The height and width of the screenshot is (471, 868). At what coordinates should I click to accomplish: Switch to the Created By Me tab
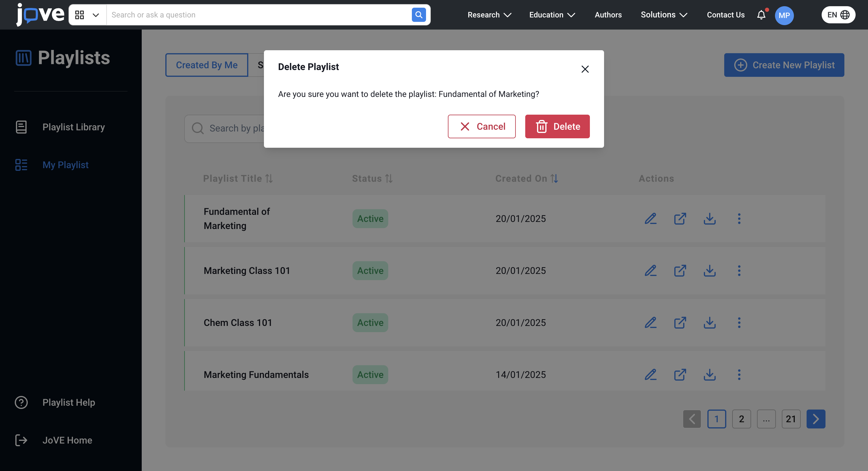click(x=207, y=65)
